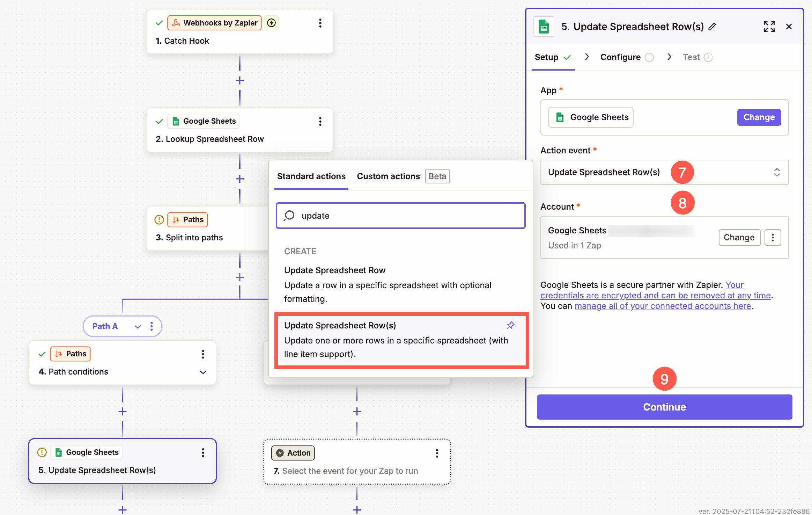
Task: Change the connected Google Sheets account
Action: 739,238
